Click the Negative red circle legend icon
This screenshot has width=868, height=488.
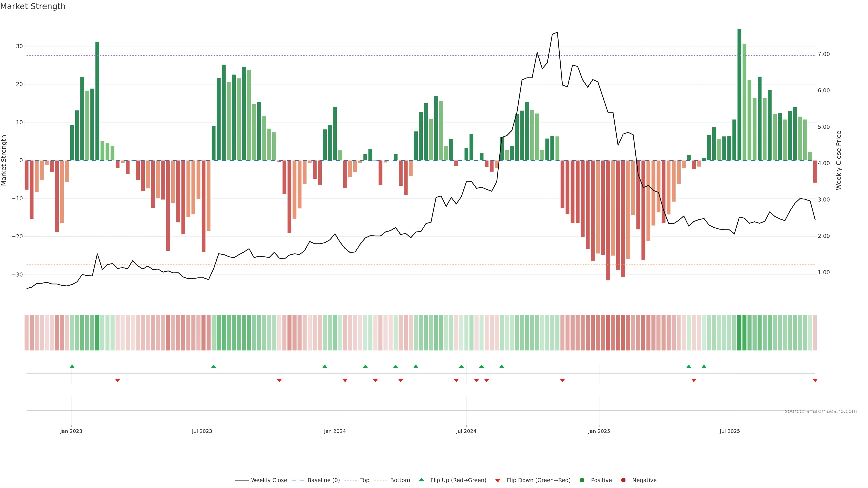[623, 480]
